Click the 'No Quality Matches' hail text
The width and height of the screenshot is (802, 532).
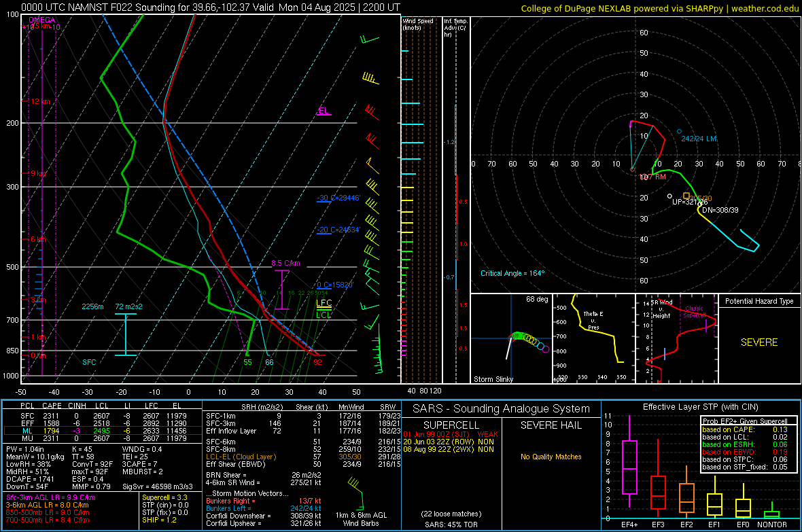pyautogui.click(x=551, y=457)
